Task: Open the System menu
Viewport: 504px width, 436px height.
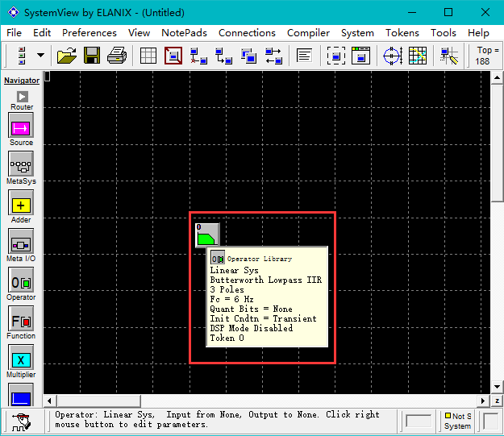Action: click(x=357, y=33)
